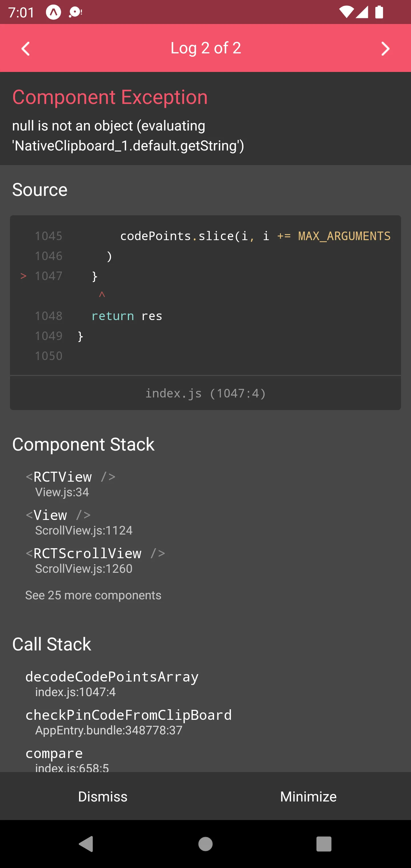Tap the Wi-Fi signal icon in status bar
The image size is (411, 868).
[x=345, y=13]
